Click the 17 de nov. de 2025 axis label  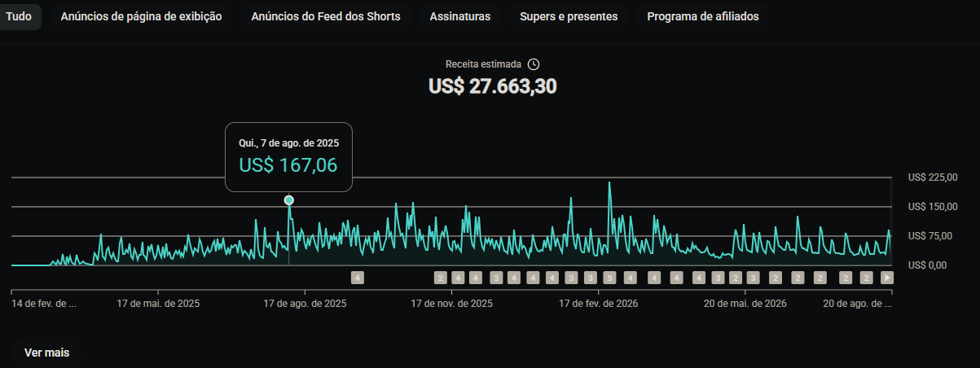pos(452,304)
